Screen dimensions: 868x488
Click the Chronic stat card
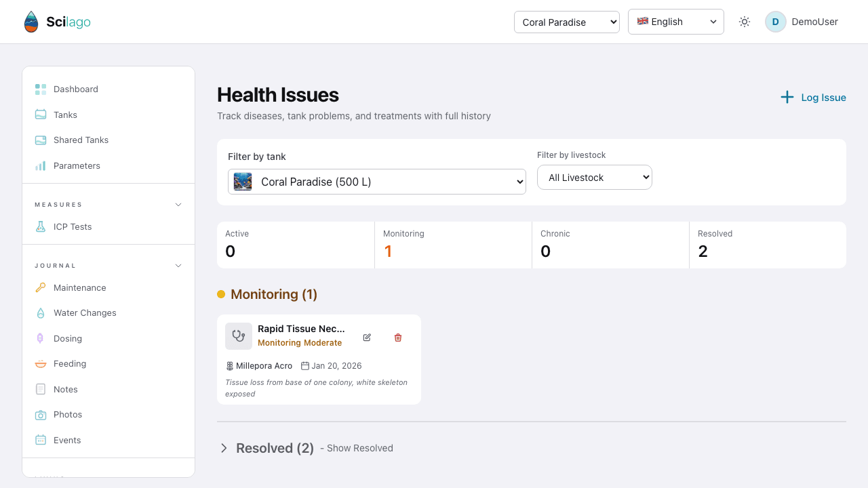pyautogui.click(x=610, y=245)
